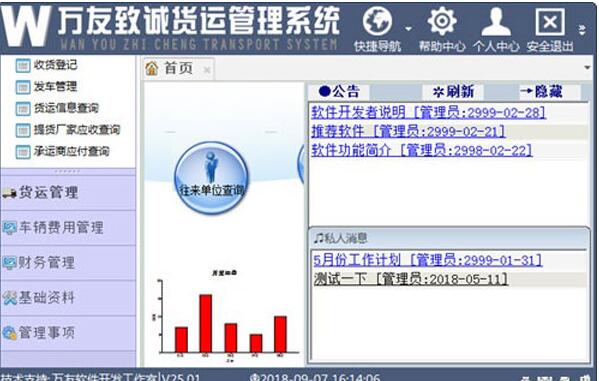
Task: Click the 安全退出 exit icon
Action: click(x=550, y=22)
